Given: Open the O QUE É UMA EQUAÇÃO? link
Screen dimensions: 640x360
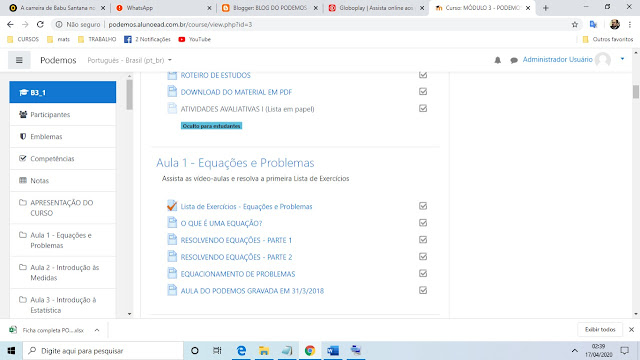Looking at the screenshot, I should coord(222,223).
